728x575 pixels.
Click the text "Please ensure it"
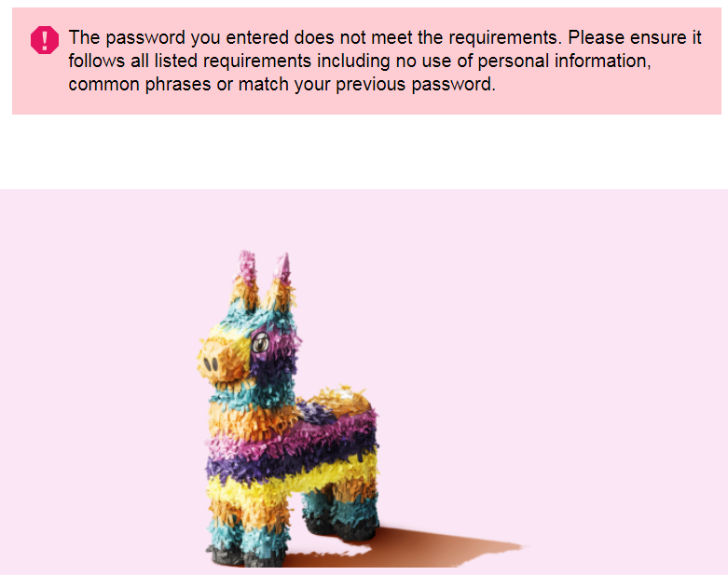(635, 37)
